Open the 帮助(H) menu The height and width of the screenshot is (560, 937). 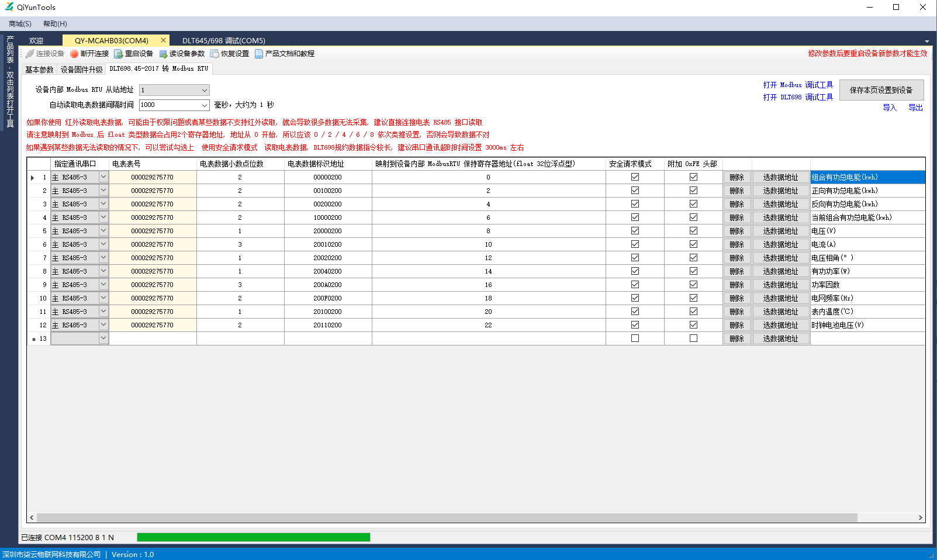pos(55,24)
